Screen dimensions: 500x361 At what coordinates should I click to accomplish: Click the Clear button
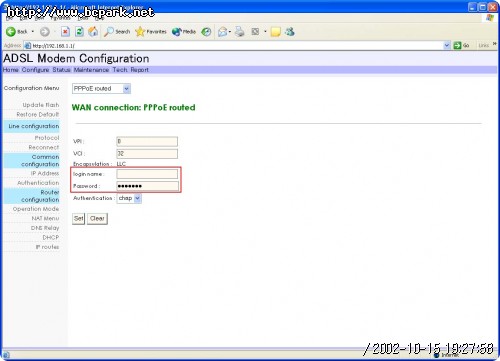click(x=97, y=219)
